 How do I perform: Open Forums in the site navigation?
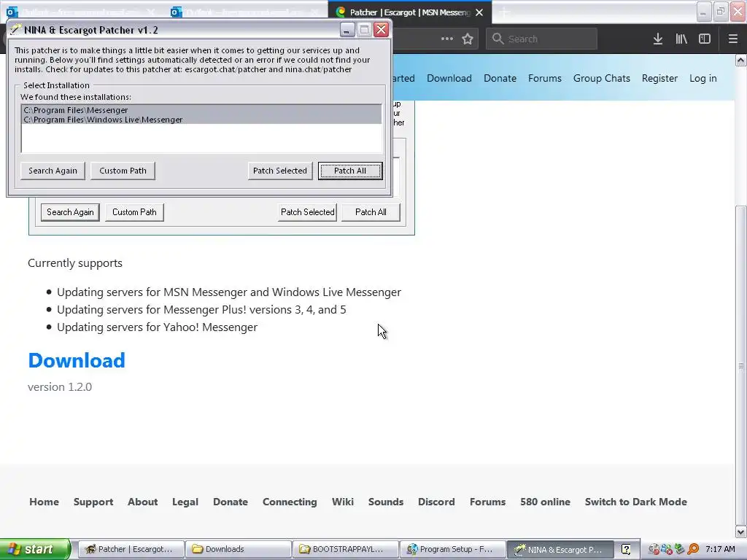(x=544, y=78)
